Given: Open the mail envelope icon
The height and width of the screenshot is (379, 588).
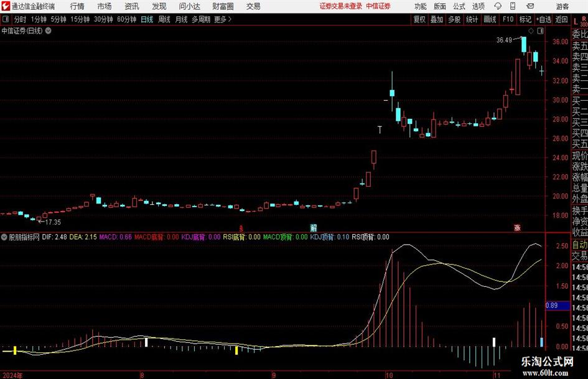Looking at the screenshot, I should pos(530,6).
